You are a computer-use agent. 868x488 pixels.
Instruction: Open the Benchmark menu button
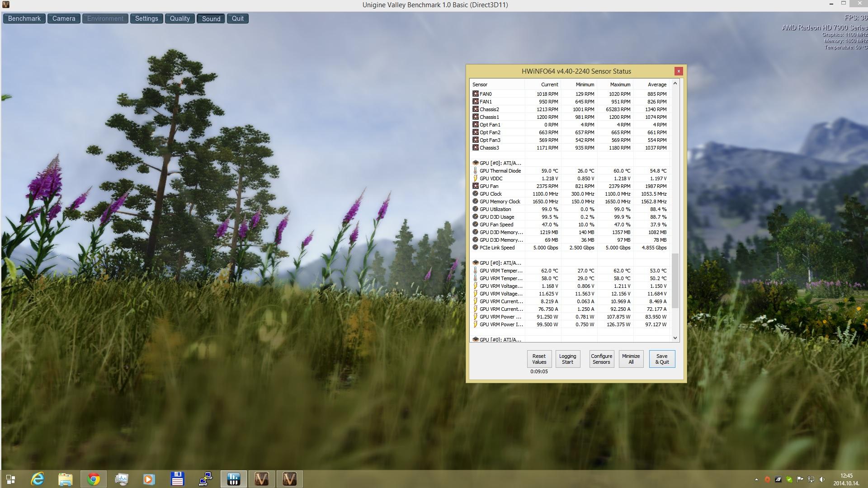tap(24, 19)
